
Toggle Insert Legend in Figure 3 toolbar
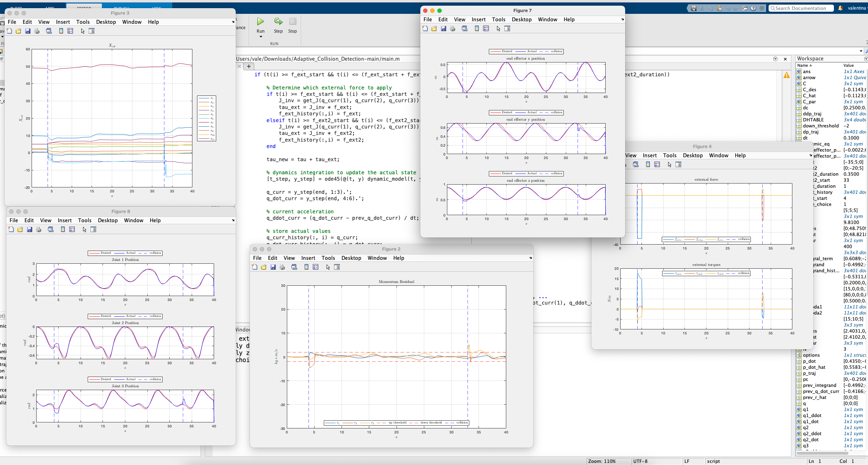pos(70,31)
